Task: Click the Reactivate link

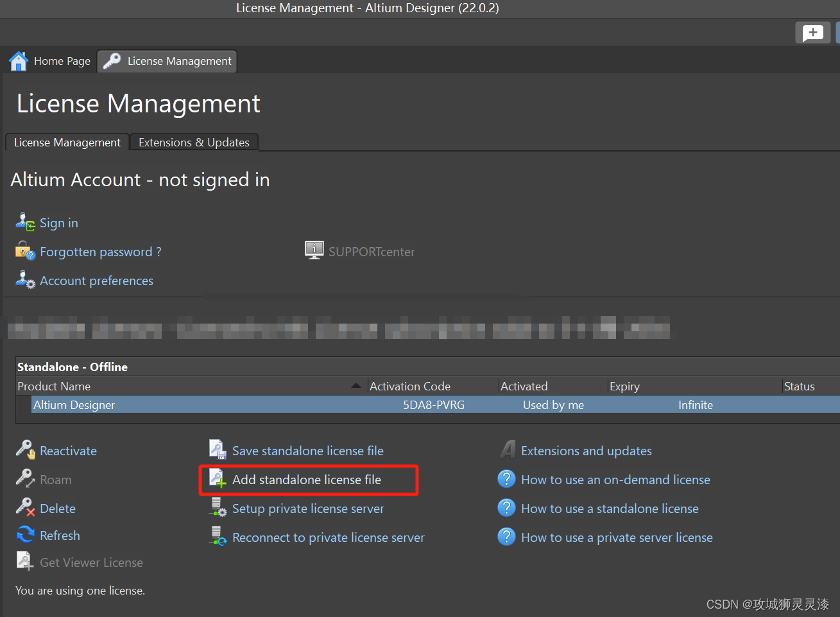Action: point(68,451)
